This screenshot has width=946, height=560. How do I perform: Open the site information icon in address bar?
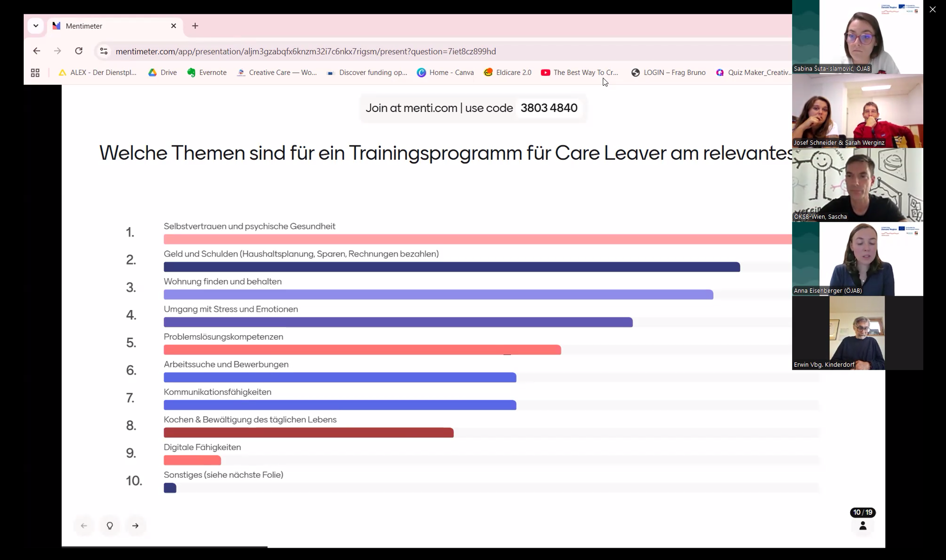[104, 51]
